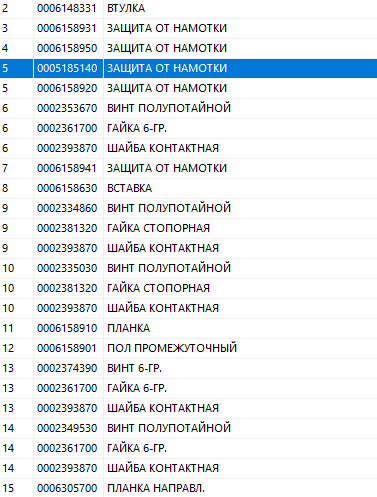Screen dimensions: 377x497
Task: Click position number 15 cell
Action: pyautogui.click(x=16, y=488)
